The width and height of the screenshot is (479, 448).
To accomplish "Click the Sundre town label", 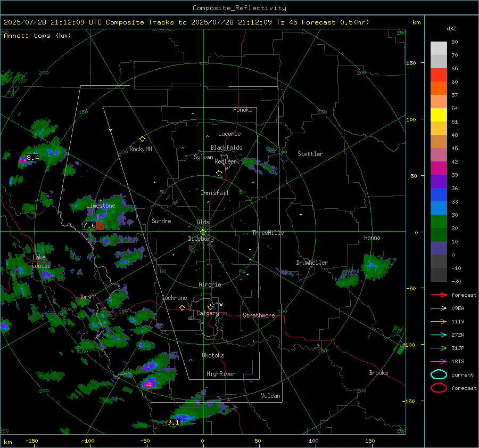I will point(161,221).
